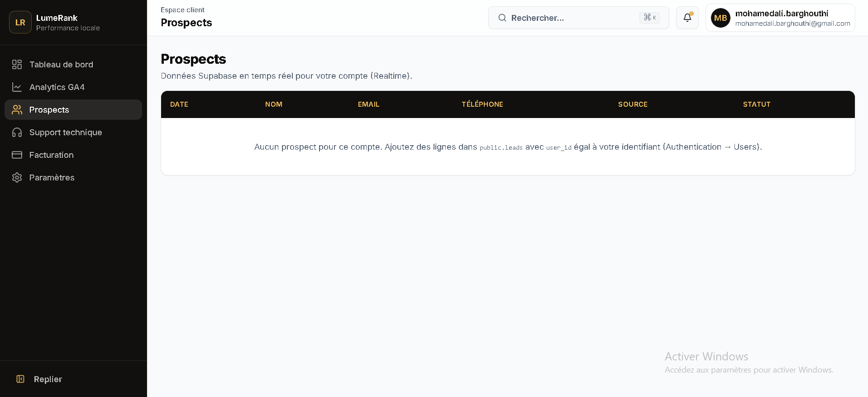Image resolution: width=868 pixels, height=397 pixels.
Task: Click the Tableau de bord grid icon
Action: [x=17, y=65]
